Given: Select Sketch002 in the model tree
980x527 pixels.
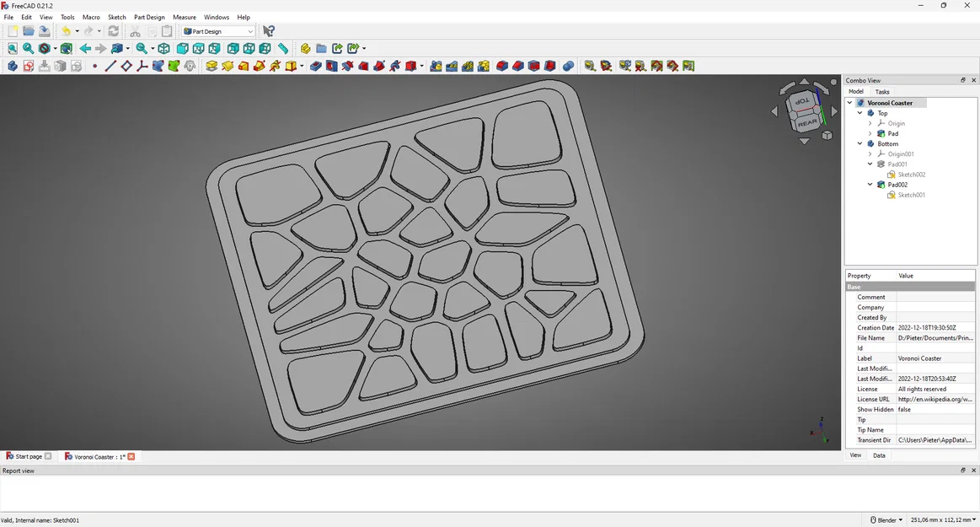Looking at the screenshot, I should 911,175.
